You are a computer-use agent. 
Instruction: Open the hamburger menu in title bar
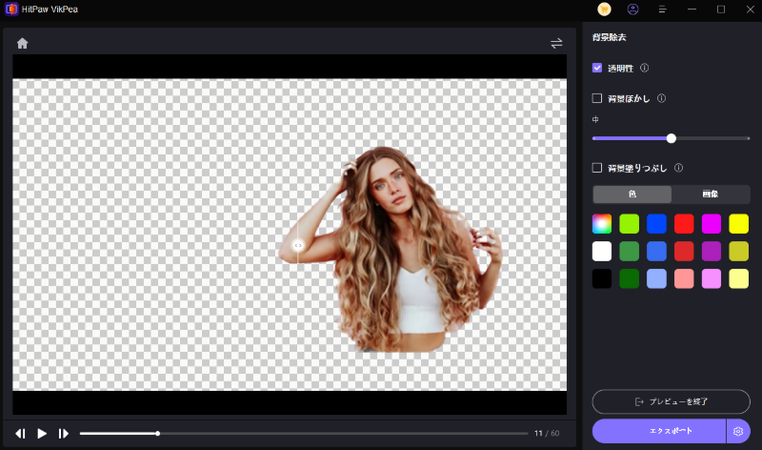tap(662, 9)
